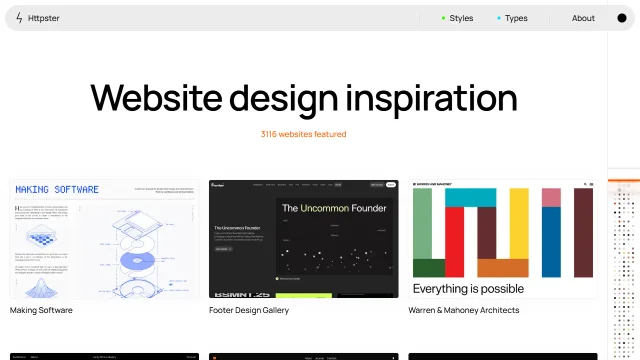Toggle the black circle theme switch
Image resolution: width=640 pixels, height=360 pixels.
point(622,18)
